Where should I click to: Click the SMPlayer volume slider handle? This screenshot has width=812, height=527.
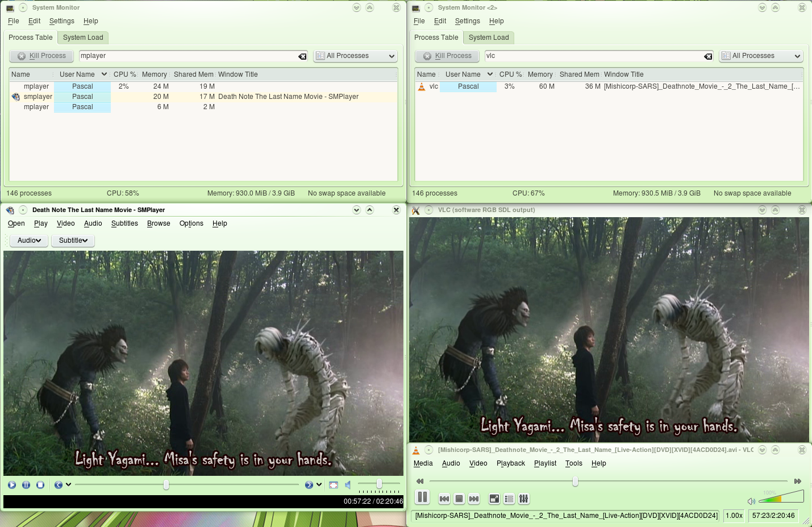[379, 484]
